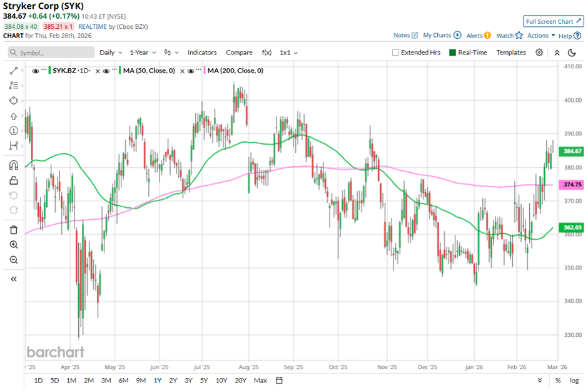The width and height of the screenshot is (588, 390).
Task: Zoom out on the chart
Action: click(x=14, y=260)
